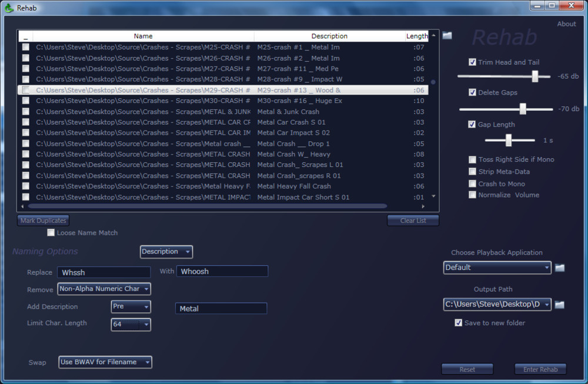Check the Metal Heavy Fall Crash row box
Viewport: 588px width, 384px height.
pos(25,186)
